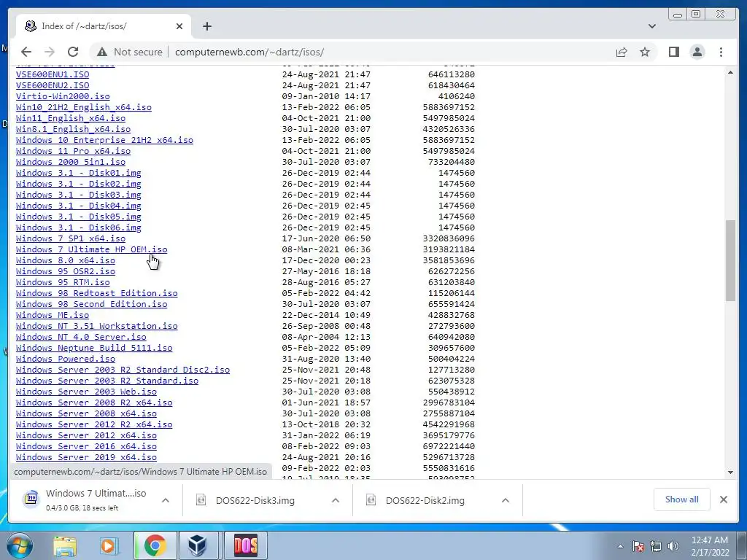Close the Index of /~dartz/isos/ tab
747x560 pixels.
179,26
